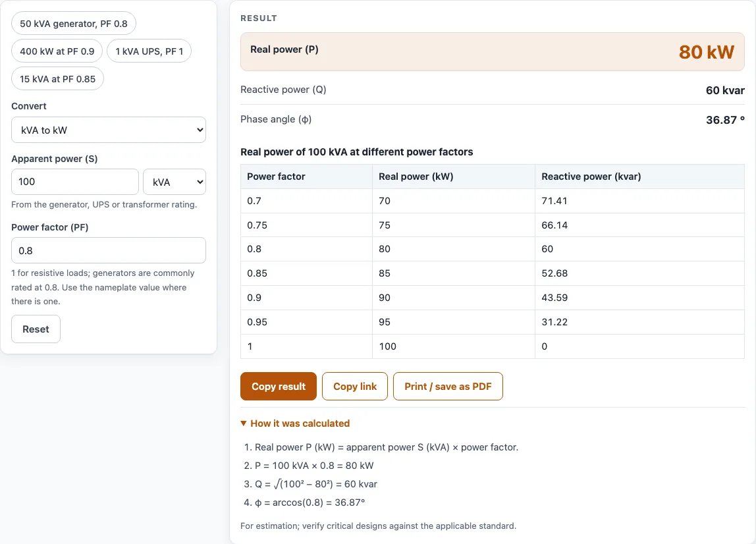Focus the Power factor (PF) input field
The height and width of the screenshot is (544, 756).
coord(109,250)
